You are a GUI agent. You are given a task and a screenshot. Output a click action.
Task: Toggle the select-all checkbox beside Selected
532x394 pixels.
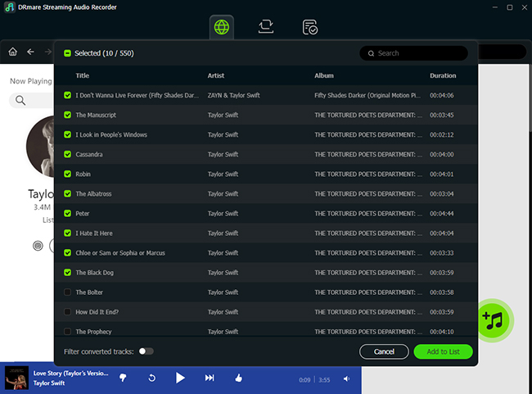click(x=67, y=53)
